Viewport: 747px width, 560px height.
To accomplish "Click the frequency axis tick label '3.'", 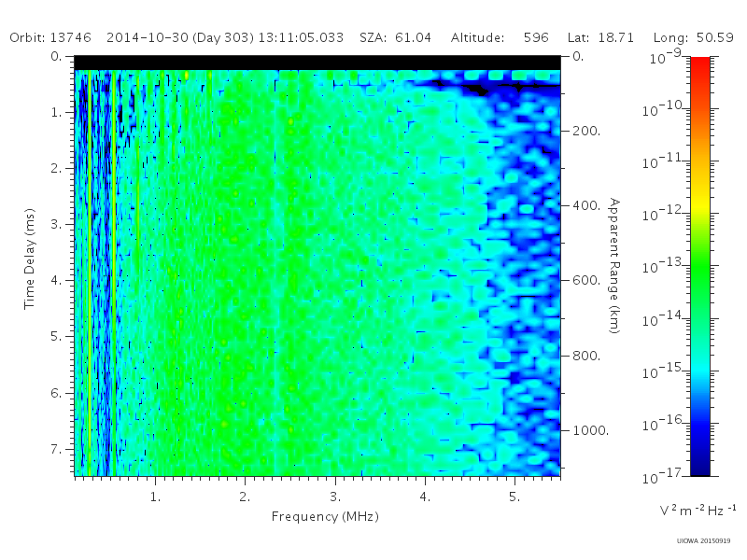I will click(x=335, y=497).
